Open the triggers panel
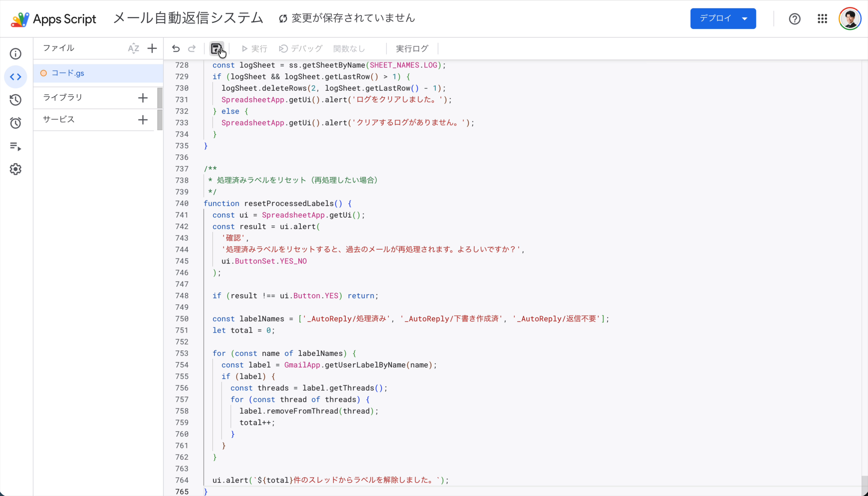The width and height of the screenshot is (868, 496). click(x=15, y=123)
